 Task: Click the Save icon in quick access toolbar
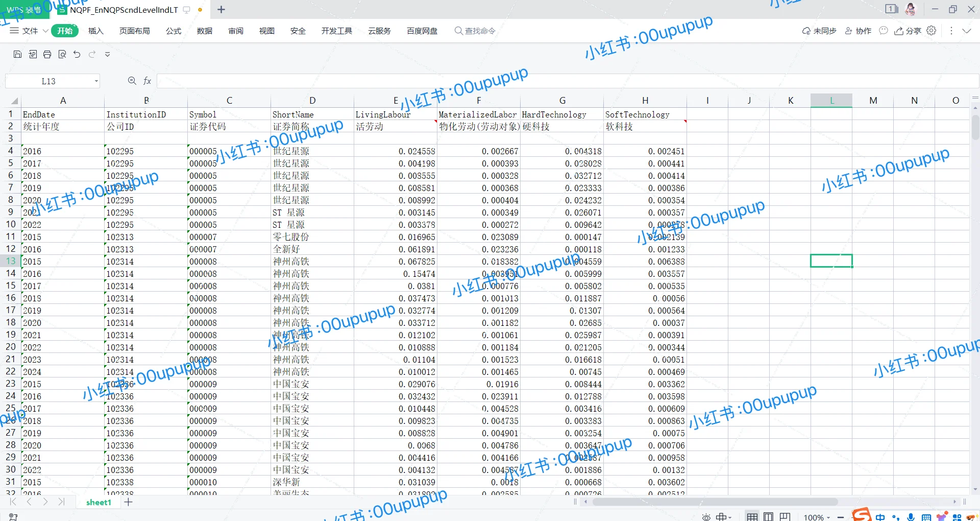pos(17,54)
